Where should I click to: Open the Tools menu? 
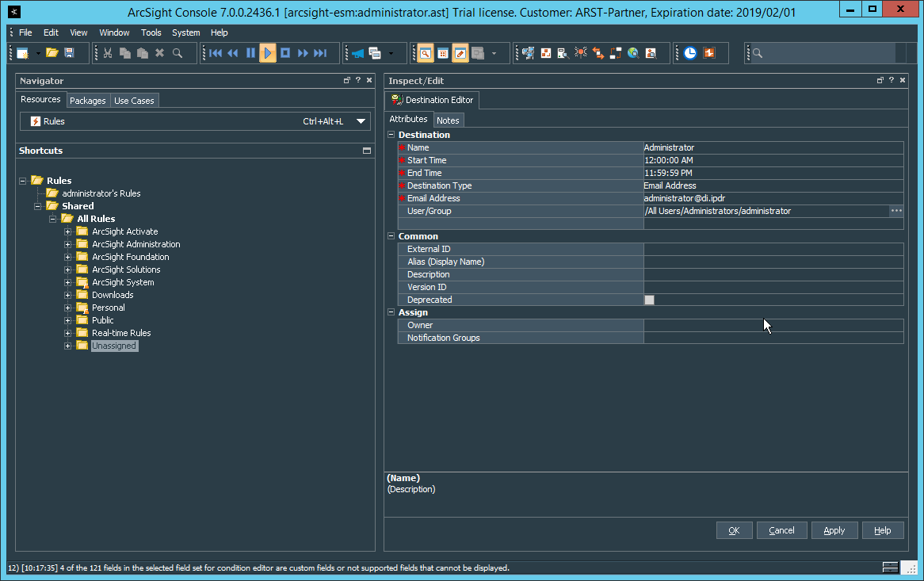[151, 32]
